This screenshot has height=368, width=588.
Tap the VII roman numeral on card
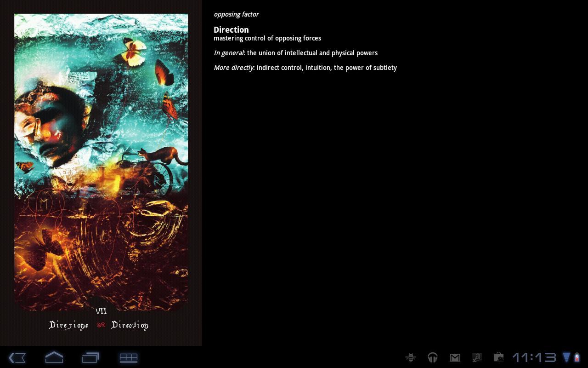tap(101, 311)
